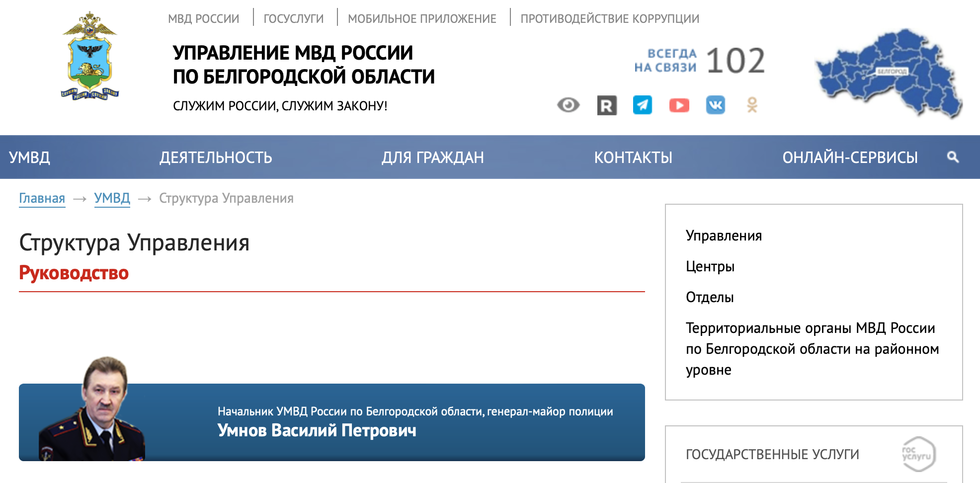Viewport: 980px width, 483px height.
Task: Select Центры in the sidebar
Action: [710, 266]
